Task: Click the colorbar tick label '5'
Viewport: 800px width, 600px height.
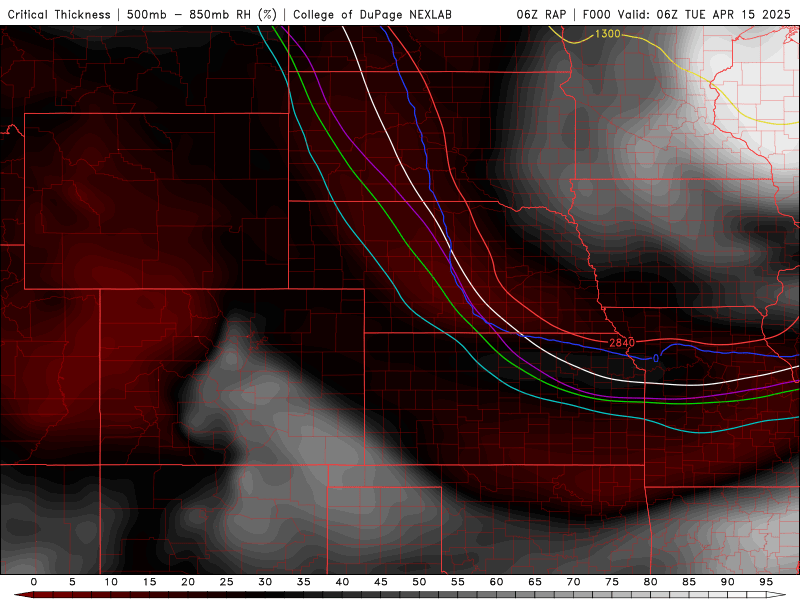Action: click(72, 582)
